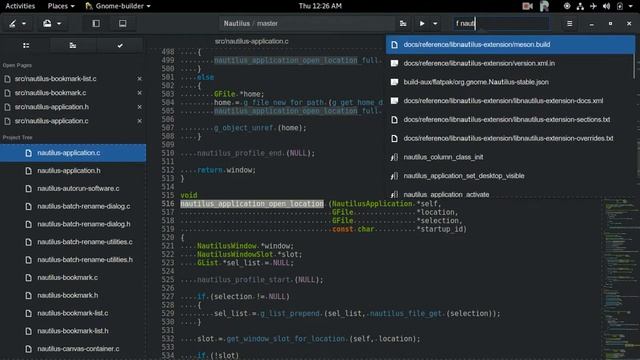Image resolution: width=640 pixels, height=360 pixels.
Task: Switch to the open pages list tab
Action: click(x=26, y=45)
